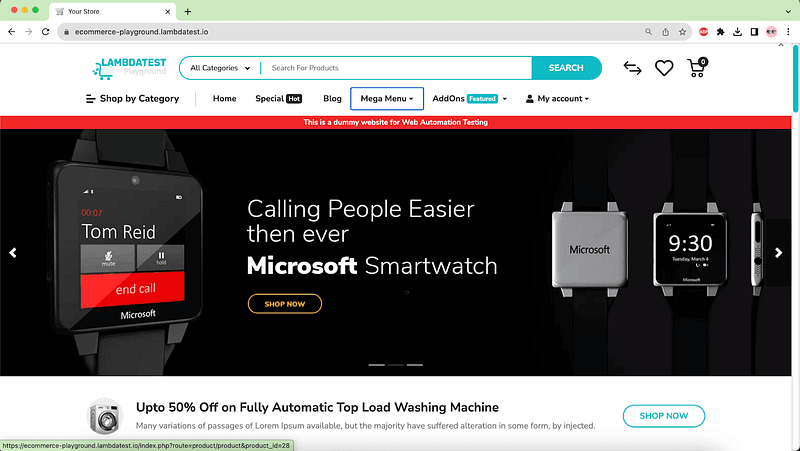Click the browser forward arrow
The width and height of the screenshot is (800, 451).
pyautogui.click(x=29, y=32)
